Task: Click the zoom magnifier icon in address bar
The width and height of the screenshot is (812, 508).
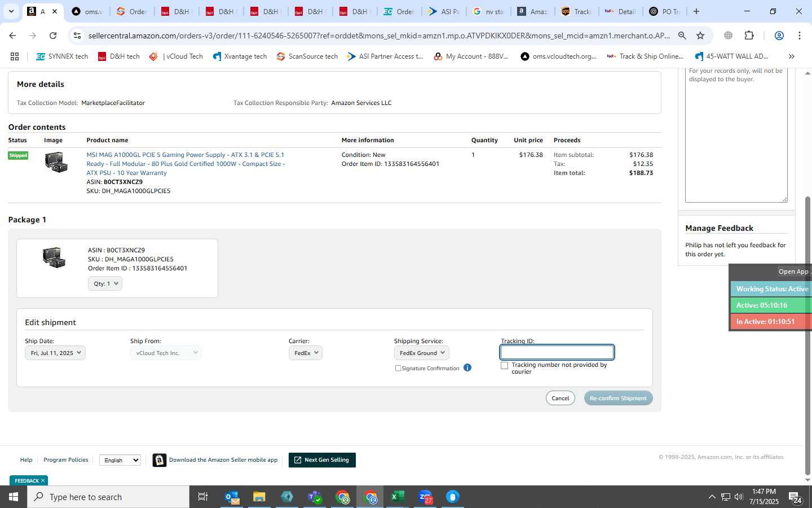Action: pos(682,36)
